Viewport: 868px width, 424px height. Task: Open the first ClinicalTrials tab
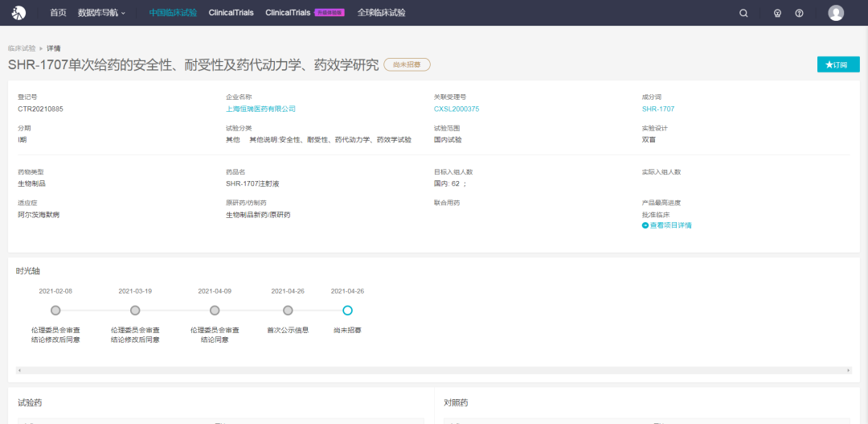(x=231, y=13)
